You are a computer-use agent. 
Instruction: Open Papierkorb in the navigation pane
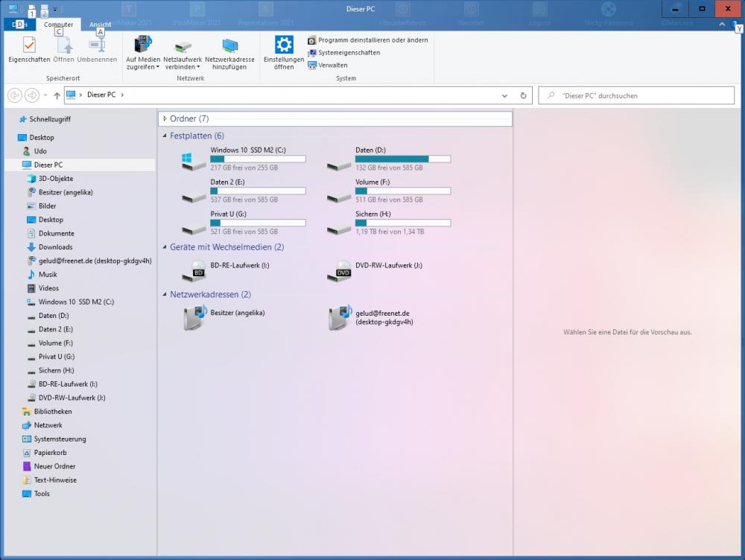coord(50,453)
